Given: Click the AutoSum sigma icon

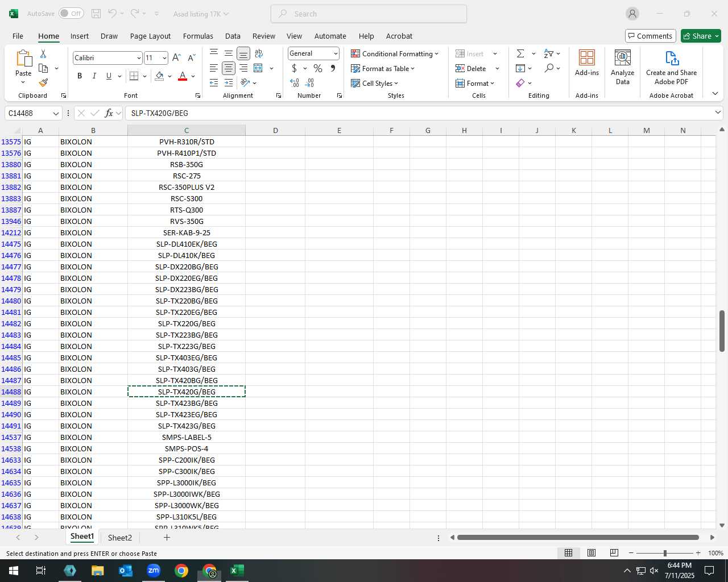Looking at the screenshot, I should (520, 53).
